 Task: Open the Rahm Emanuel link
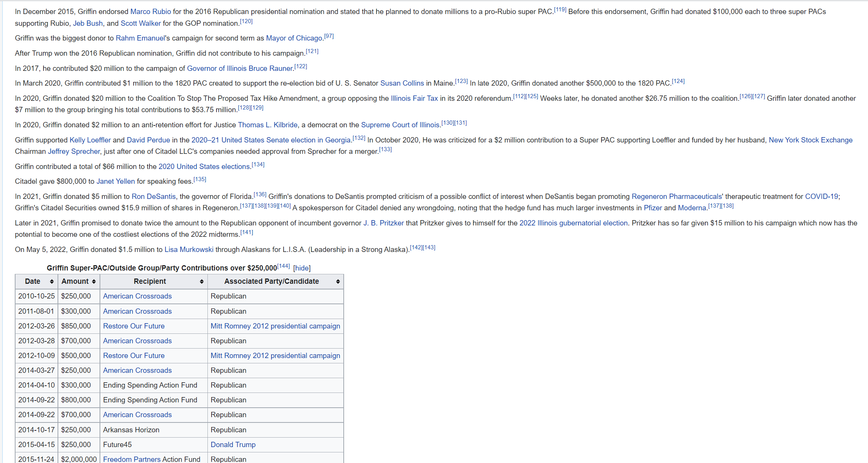coord(140,38)
